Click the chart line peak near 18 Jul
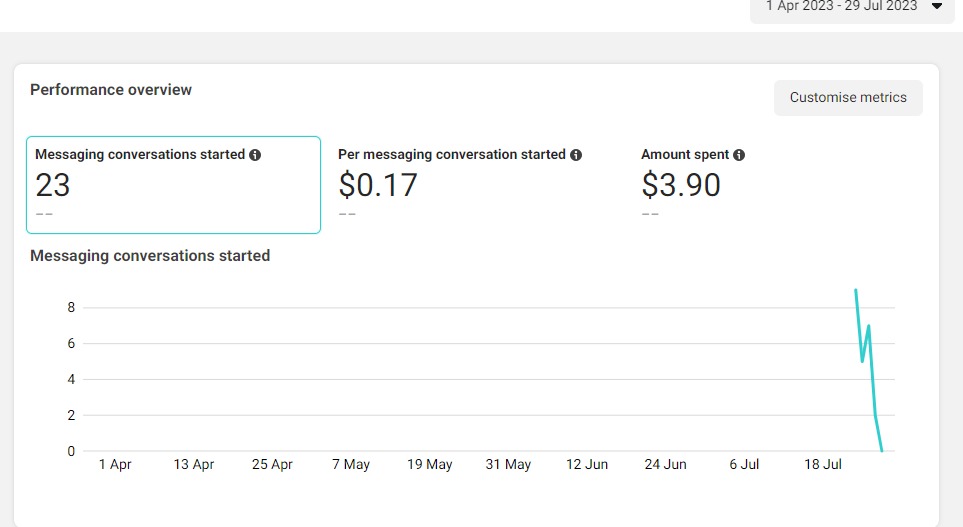The height and width of the screenshot is (527, 963). point(856,290)
